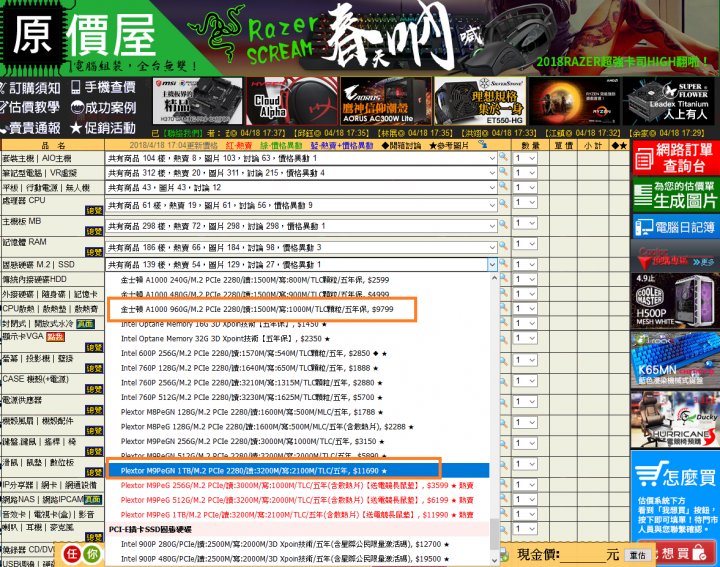Click the 現金價 amount field

pos(584,555)
